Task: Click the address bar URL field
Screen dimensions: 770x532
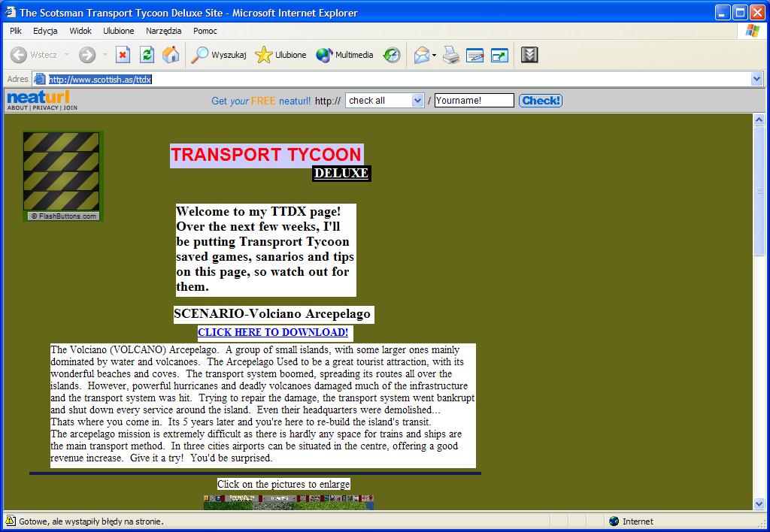Action: pyautogui.click(x=399, y=79)
